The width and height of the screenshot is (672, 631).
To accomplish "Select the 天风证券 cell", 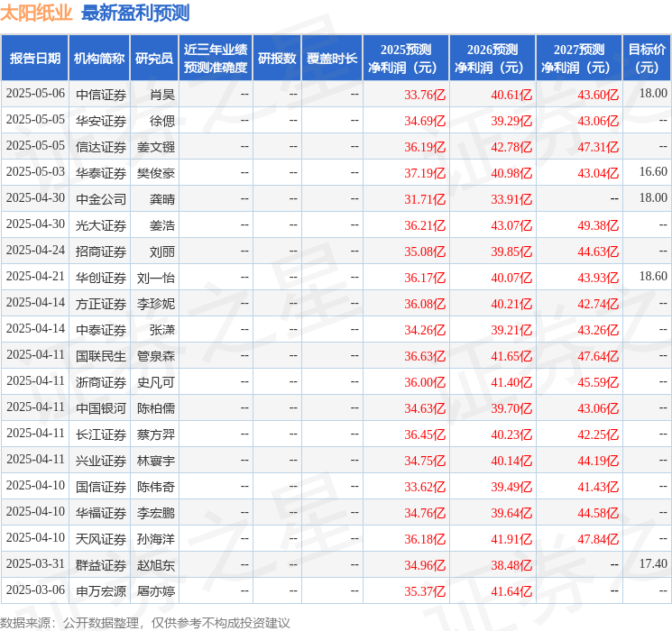I will click(x=101, y=539).
